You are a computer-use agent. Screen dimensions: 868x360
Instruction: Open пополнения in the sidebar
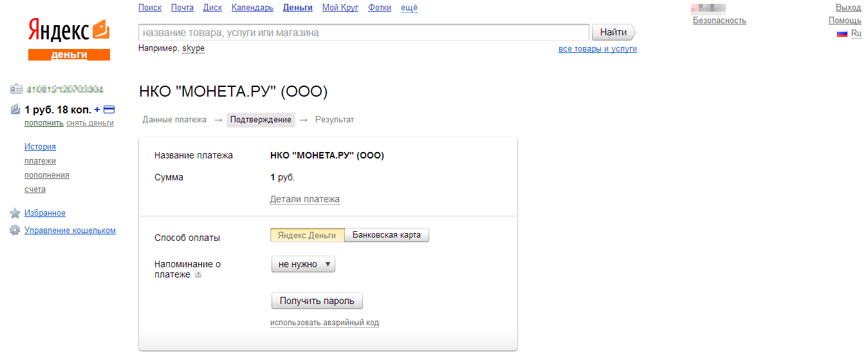click(47, 175)
